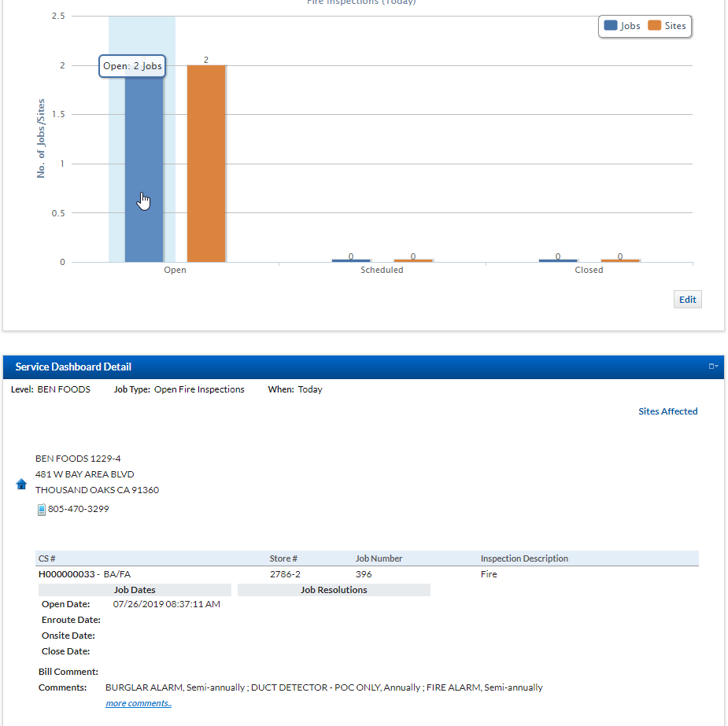Expand the more comments link

[139, 703]
